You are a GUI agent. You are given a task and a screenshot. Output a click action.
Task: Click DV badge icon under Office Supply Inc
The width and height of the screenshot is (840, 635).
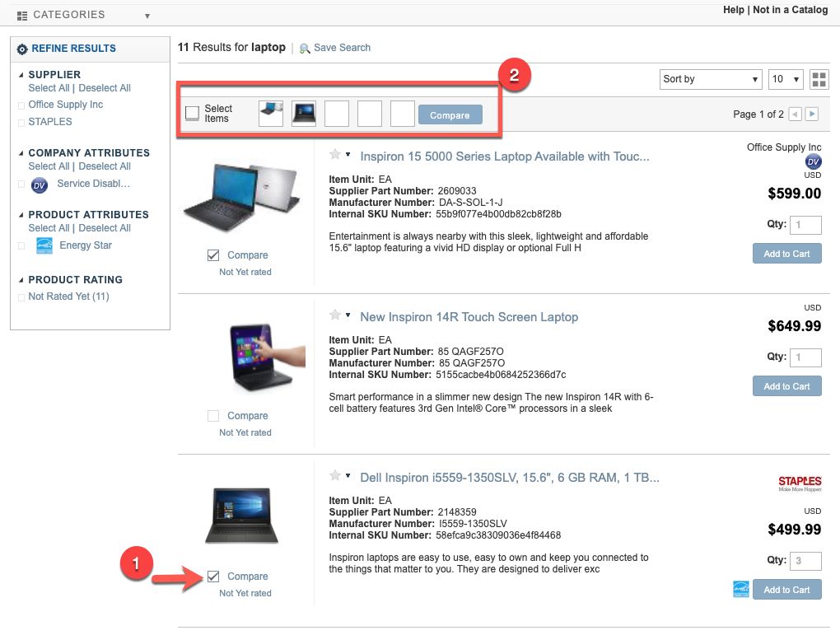813,161
